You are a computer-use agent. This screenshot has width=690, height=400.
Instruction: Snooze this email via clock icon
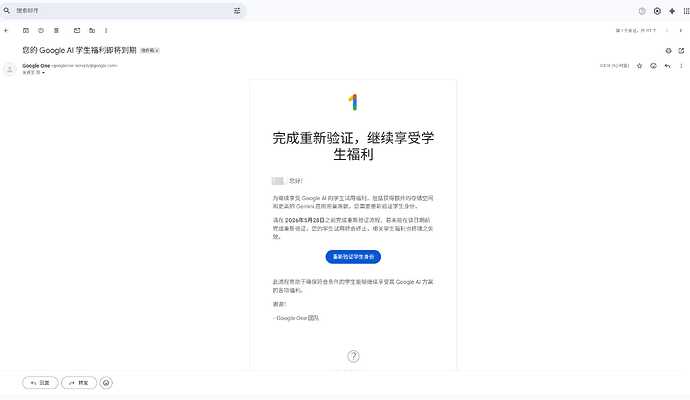click(x=41, y=30)
